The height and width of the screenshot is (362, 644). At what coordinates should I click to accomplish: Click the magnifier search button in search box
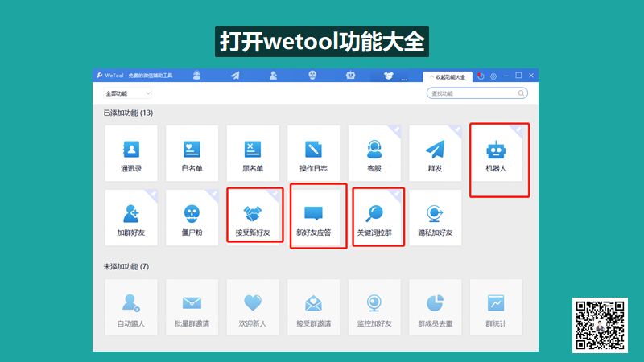tap(522, 94)
